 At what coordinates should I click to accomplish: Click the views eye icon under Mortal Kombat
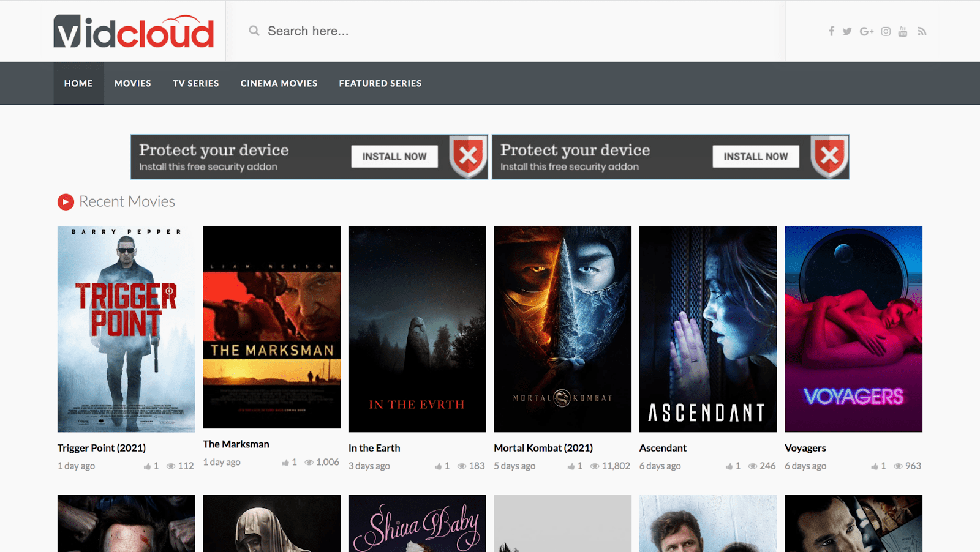coord(595,466)
